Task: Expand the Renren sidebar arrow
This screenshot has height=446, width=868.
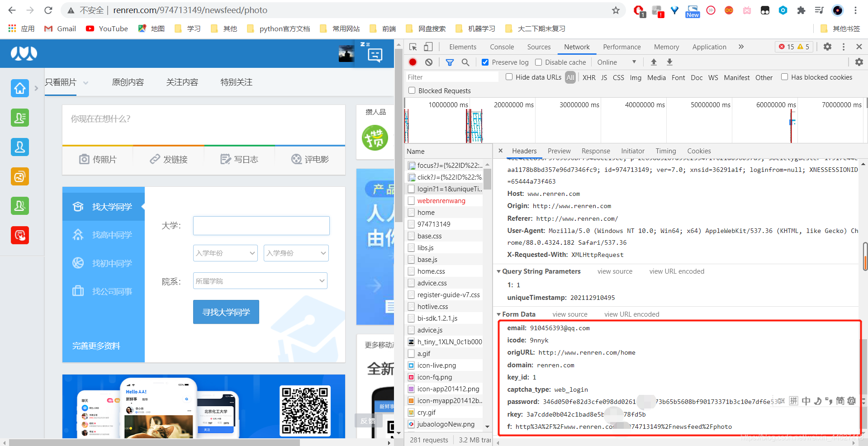Action: 36,88
